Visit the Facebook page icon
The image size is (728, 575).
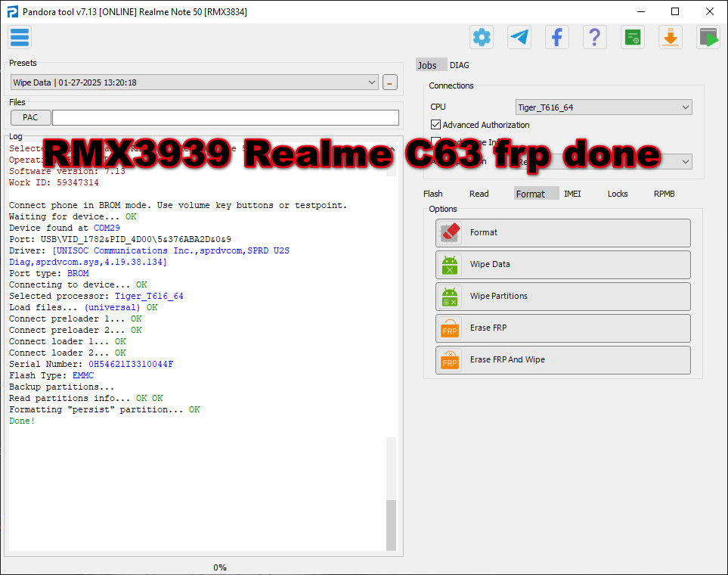(557, 36)
